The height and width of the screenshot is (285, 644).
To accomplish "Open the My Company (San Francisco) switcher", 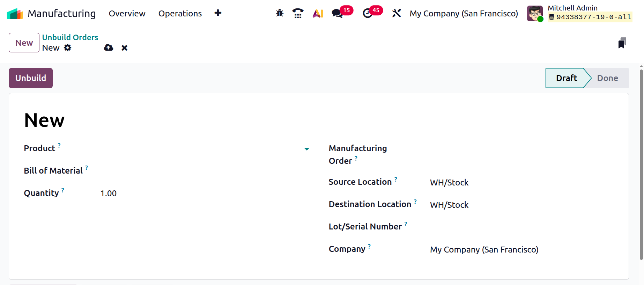I will click(x=464, y=14).
